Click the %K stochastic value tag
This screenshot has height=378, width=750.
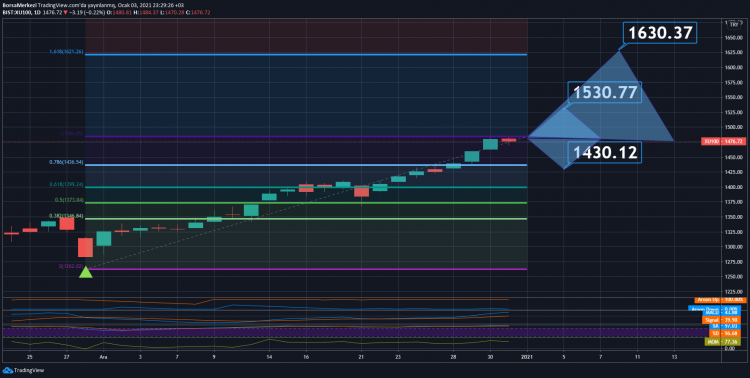(x=725, y=326)
